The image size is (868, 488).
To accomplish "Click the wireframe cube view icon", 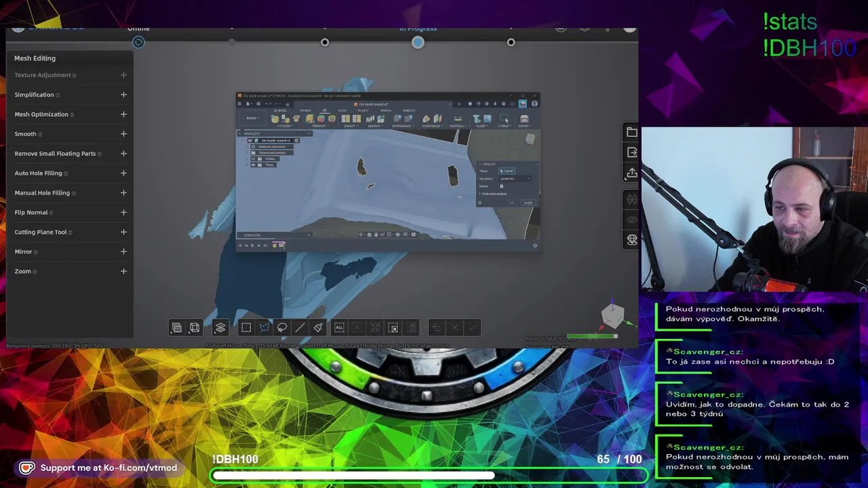I will 195,328.
